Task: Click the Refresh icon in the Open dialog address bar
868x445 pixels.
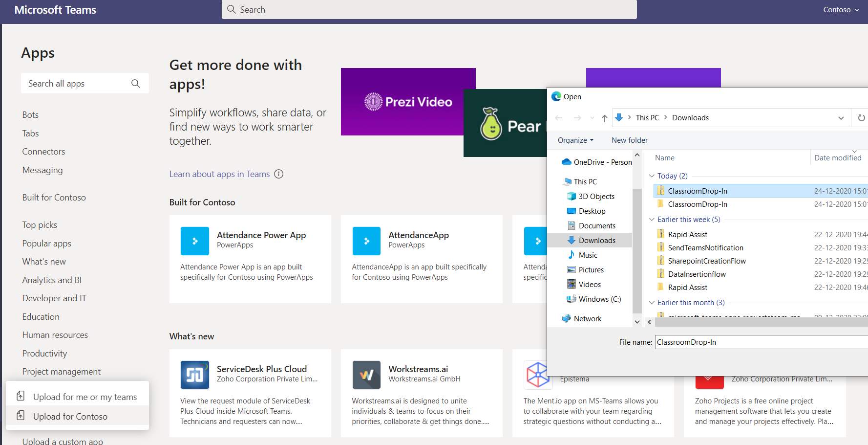Action: [861, 118]
